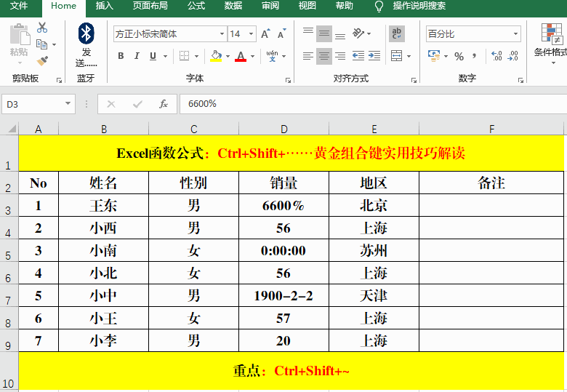Screen dimensions: 567x392
Task: Click the Copy icon
Action: pos(42,44)
